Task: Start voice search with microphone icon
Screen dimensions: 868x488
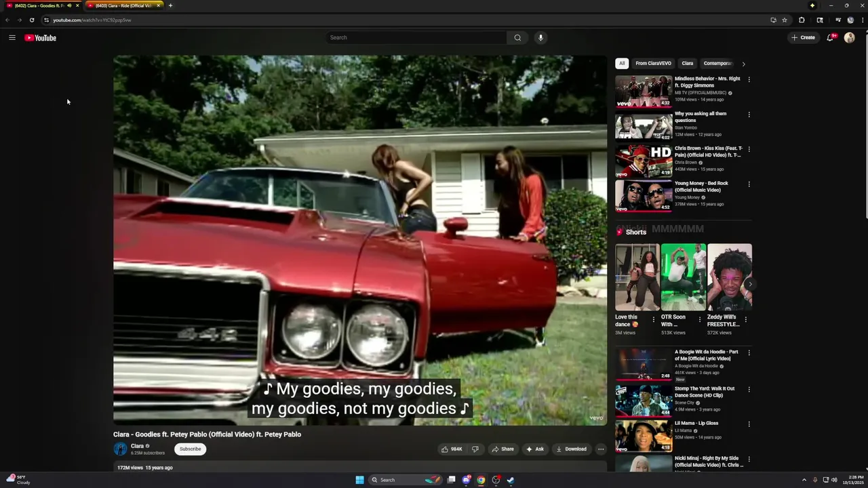Action: pos(540,38)
